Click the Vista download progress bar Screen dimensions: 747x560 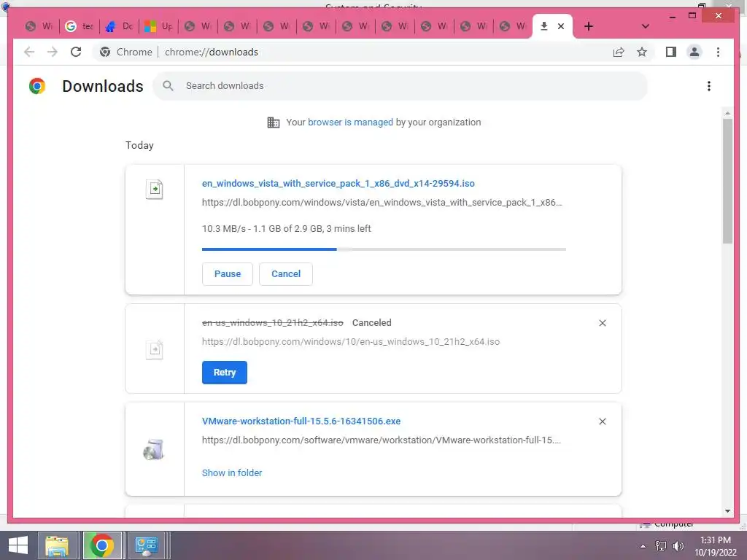(x=384, y=249)
